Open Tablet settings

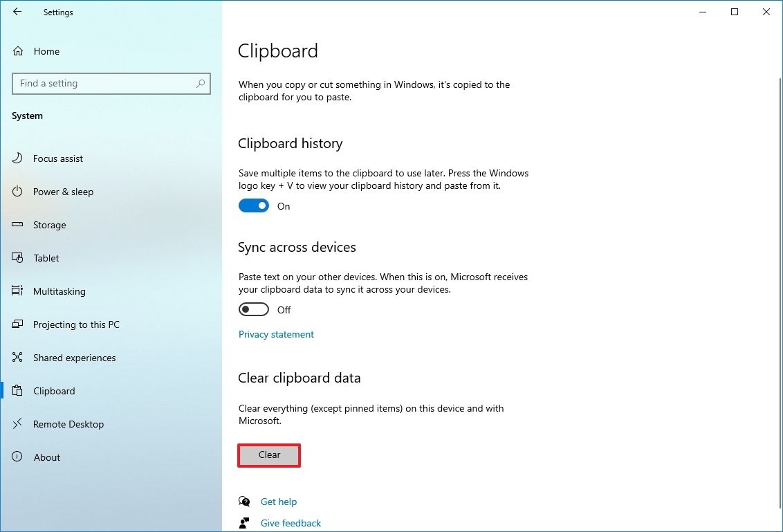point(46,258)
